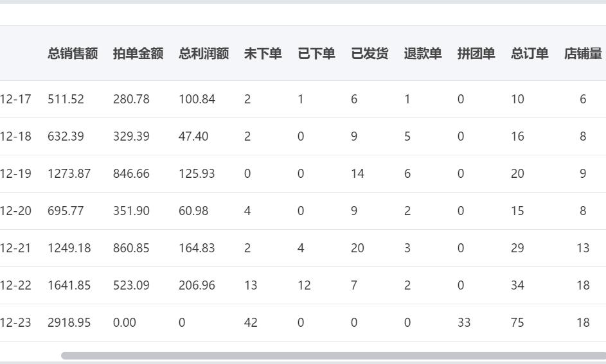This screenshot has height=364, width=606.
Task: Select the 总利润额 column header
Action: coord(204,54)
